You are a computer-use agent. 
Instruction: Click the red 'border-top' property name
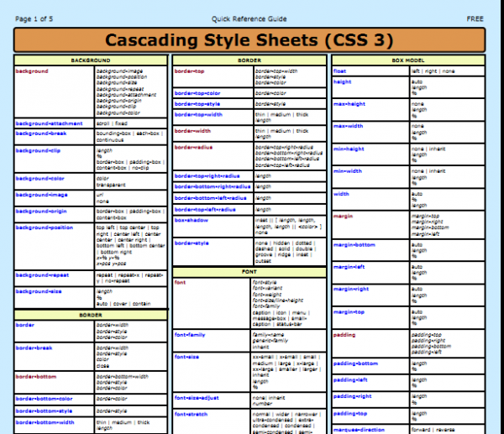[x=189, y=71]
